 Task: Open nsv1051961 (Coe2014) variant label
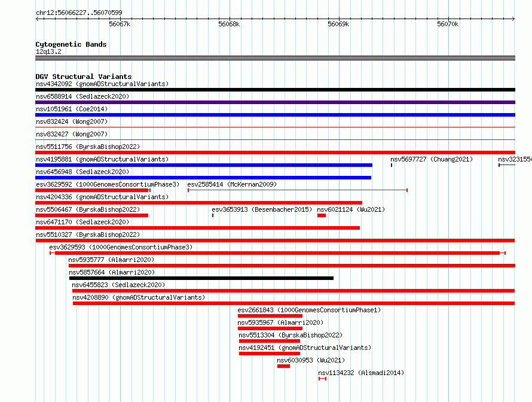coord(72,109)
